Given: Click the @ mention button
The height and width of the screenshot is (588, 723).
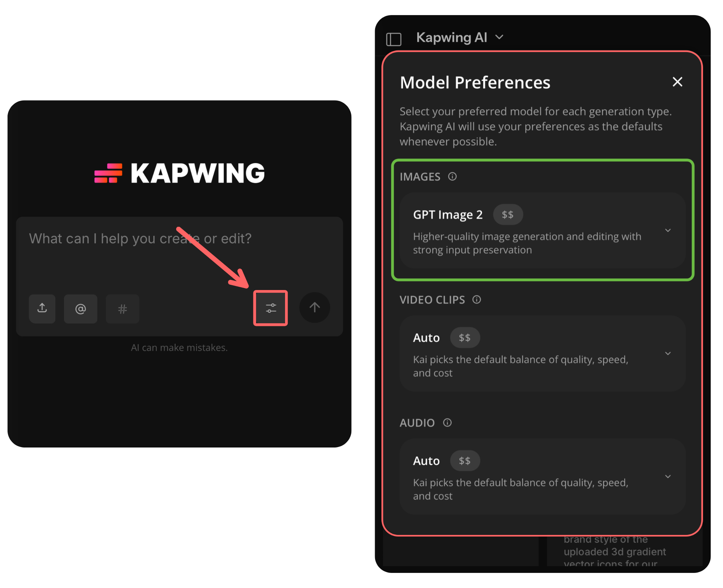Looking at the screenshot, I should pos(81,309).
